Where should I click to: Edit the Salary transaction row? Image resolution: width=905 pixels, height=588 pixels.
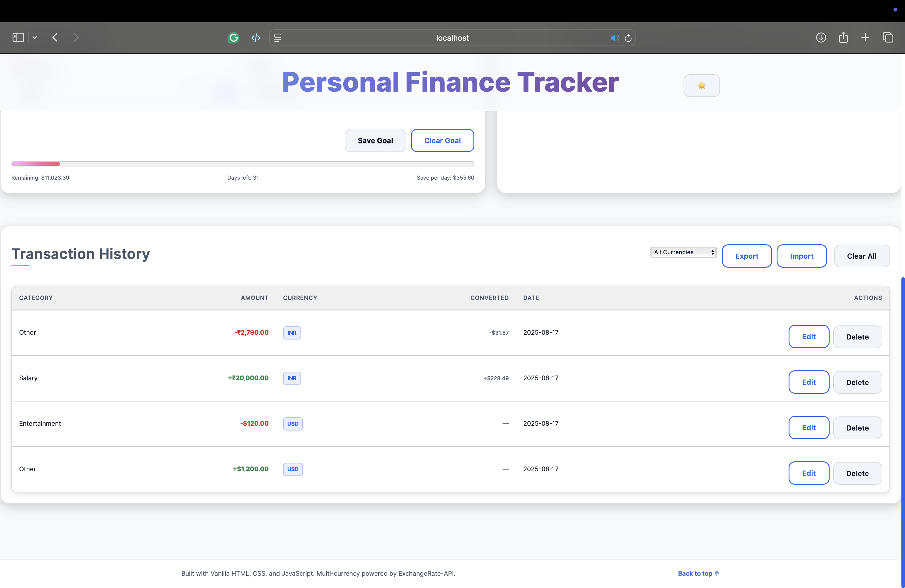[x=808, y=382]
